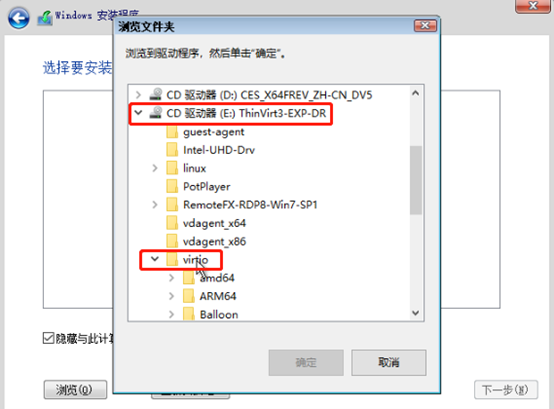Image resolution: width=554 pixels, height=409 pixels.
Task: Select the CD drive D: disc icon
Action: click(155, 94)
